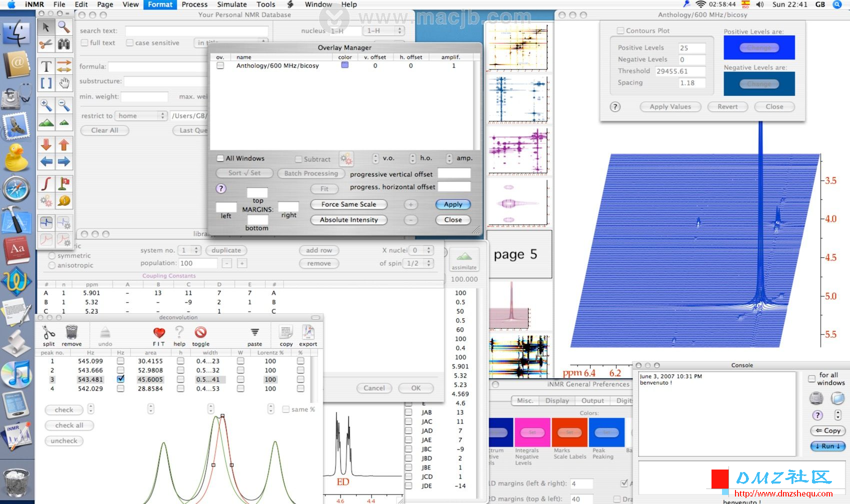
Task: Select the magnifying glass tool in palette
Action: [x=64, y=27]
